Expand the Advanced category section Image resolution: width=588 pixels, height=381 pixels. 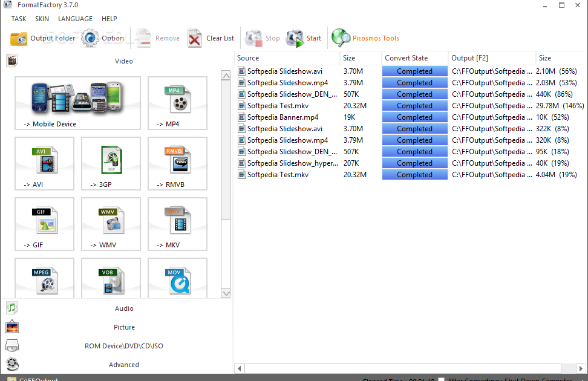coord(124,365)
